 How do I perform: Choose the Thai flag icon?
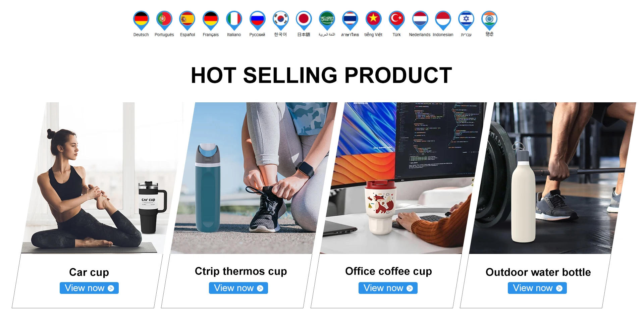coord(350,20)
